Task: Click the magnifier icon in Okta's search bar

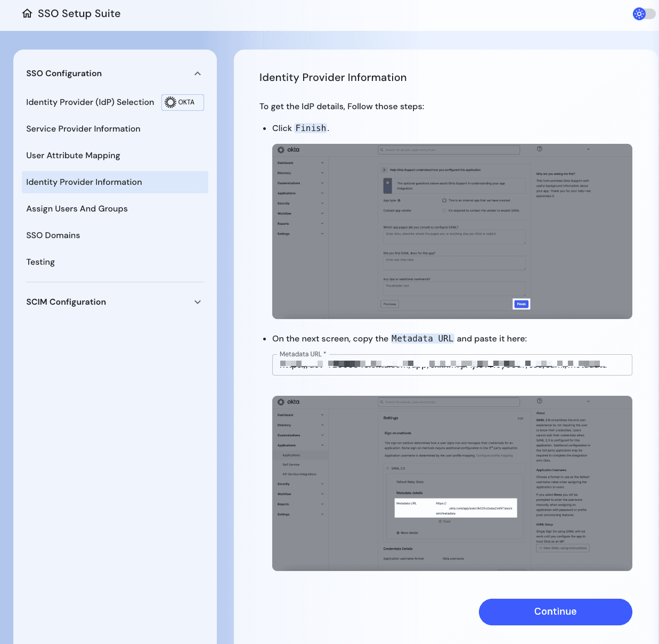Action: (x=382, y=150)
